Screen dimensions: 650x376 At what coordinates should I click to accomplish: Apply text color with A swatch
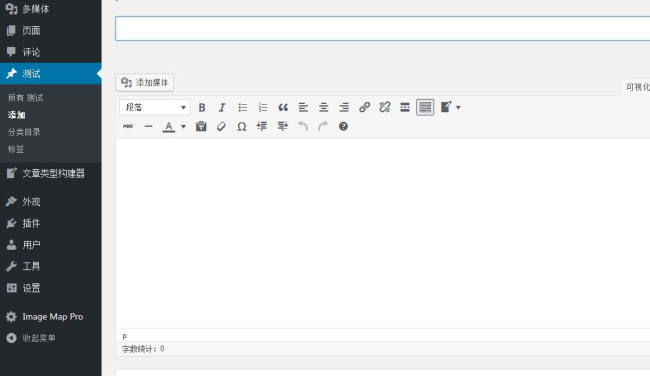point(169,126)
